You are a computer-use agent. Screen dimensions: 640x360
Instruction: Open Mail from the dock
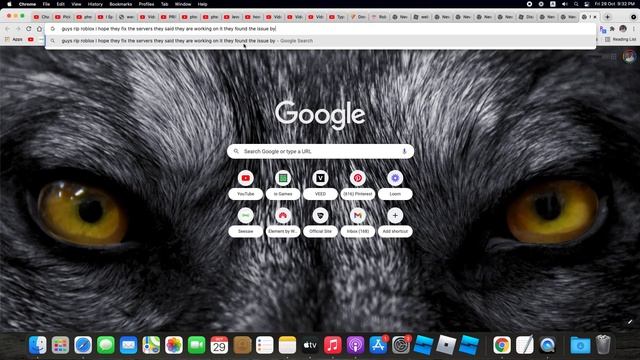tap(128, 345)
